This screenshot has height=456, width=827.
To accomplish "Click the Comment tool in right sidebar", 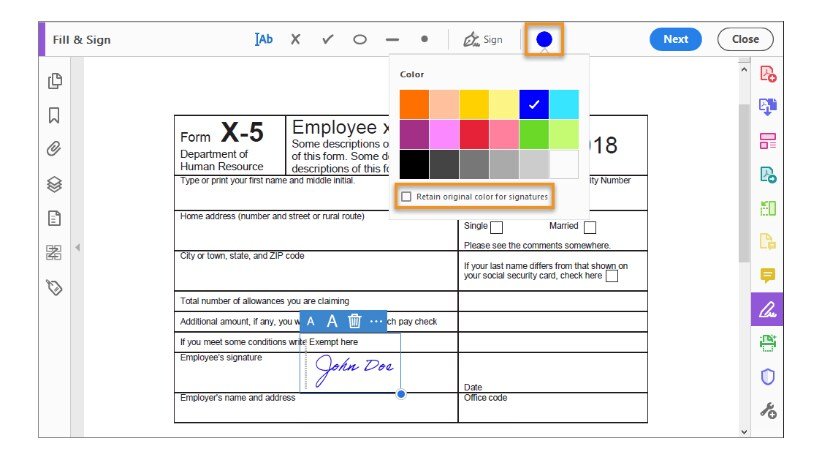I will [768, 275].
